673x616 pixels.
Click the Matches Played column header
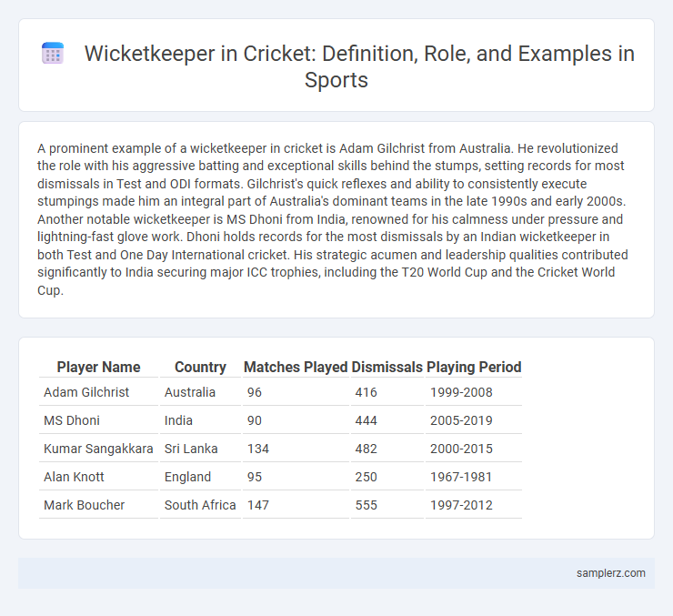click(x=296, y=367)
